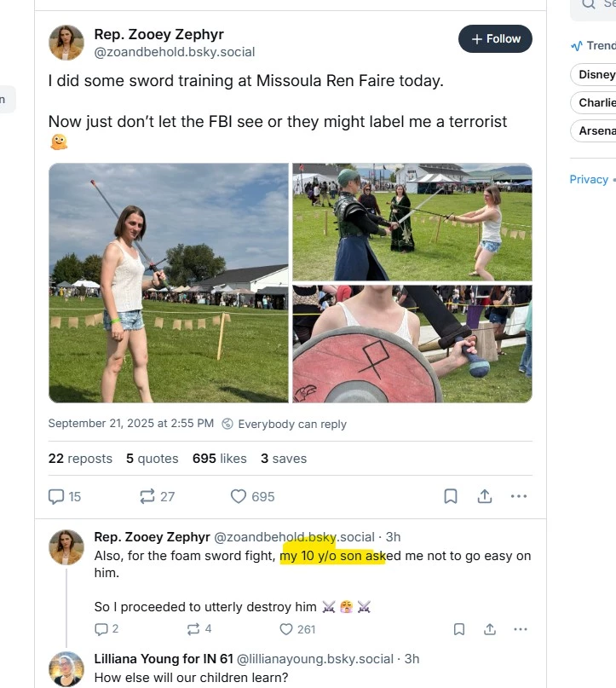Image resolution: width=616 pixels, height=688 pixels.
Task: Open the Charlie trending topic
Action: (596, 103)
